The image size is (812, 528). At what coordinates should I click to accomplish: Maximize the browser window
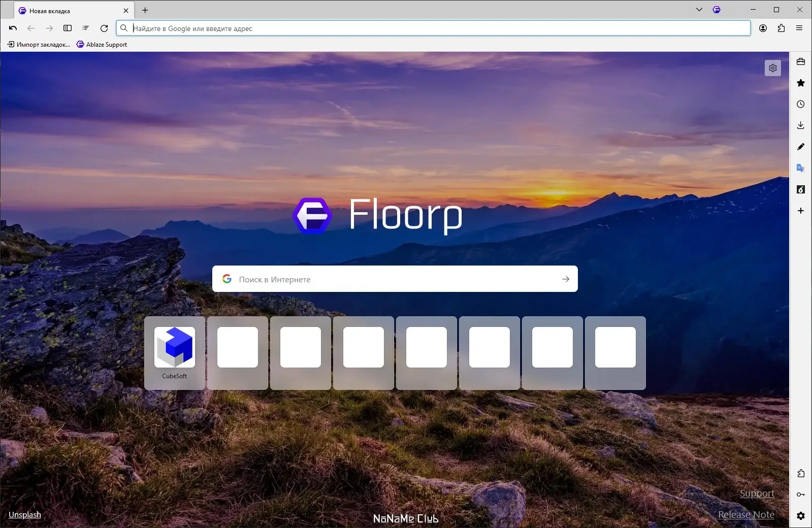point(776,10)
